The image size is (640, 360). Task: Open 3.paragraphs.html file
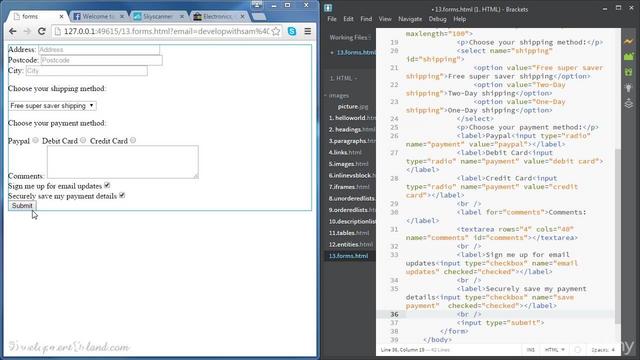352,141
